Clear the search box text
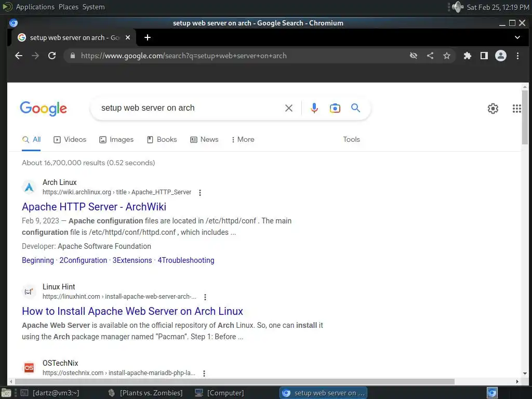Image resolution: width=532 pixels, height=399 pixels. click(288, 108)
